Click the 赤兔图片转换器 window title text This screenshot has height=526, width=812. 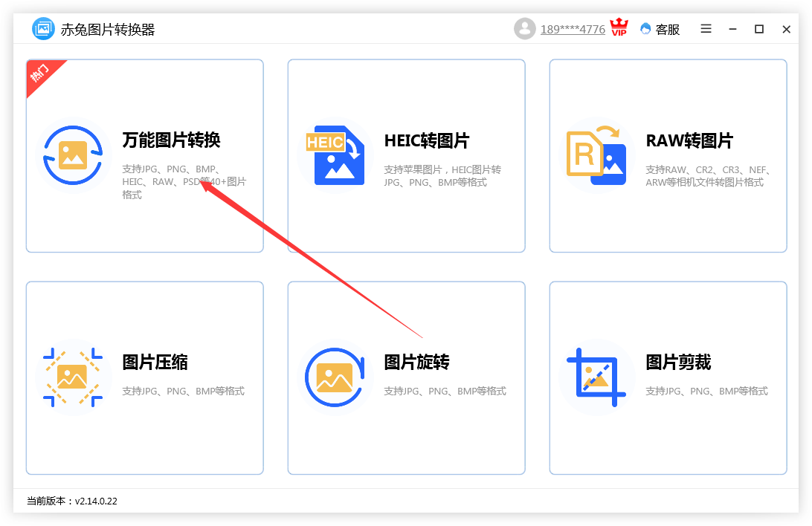pyautogui.click(x=108, y=30)
